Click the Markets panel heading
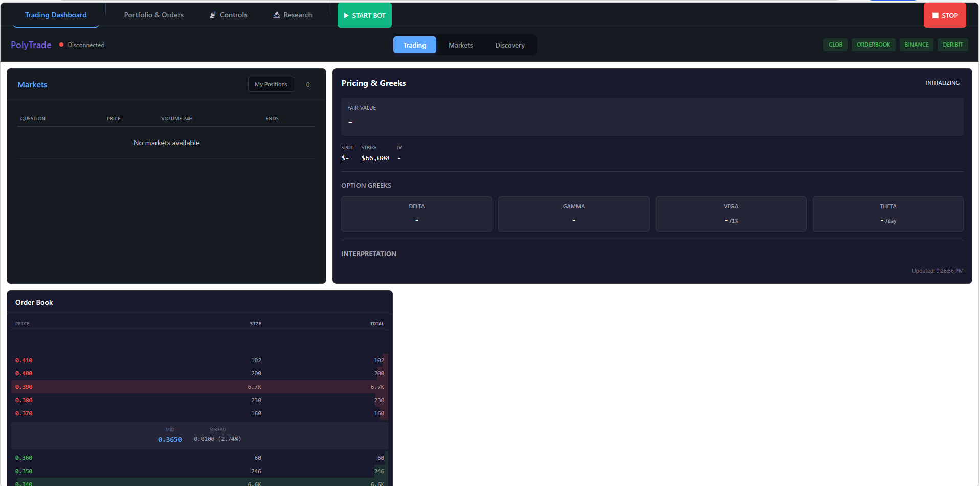The image size is (980, 486). pos(32,85)
